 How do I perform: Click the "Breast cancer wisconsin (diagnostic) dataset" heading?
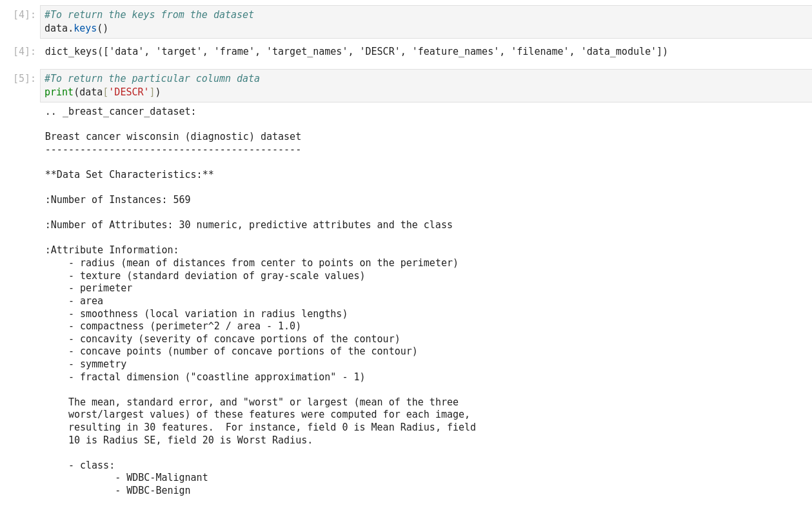tap(173, 137)
